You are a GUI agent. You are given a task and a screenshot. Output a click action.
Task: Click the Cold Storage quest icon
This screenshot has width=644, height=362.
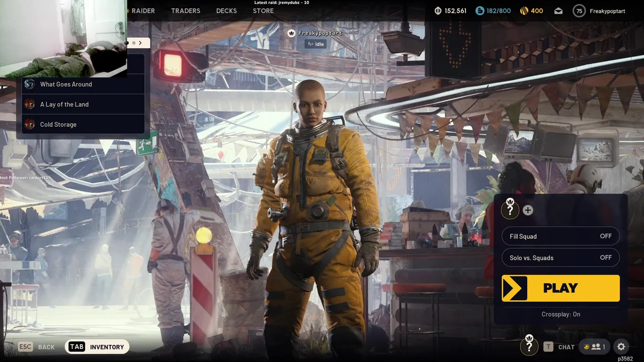click(x=30, y=124)
